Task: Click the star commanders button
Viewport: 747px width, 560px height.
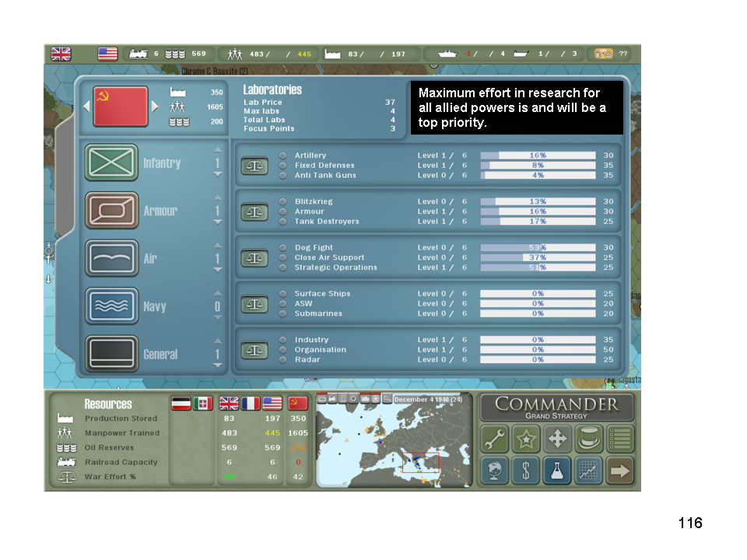Action: pyautogui.click(x=525, y=439)
